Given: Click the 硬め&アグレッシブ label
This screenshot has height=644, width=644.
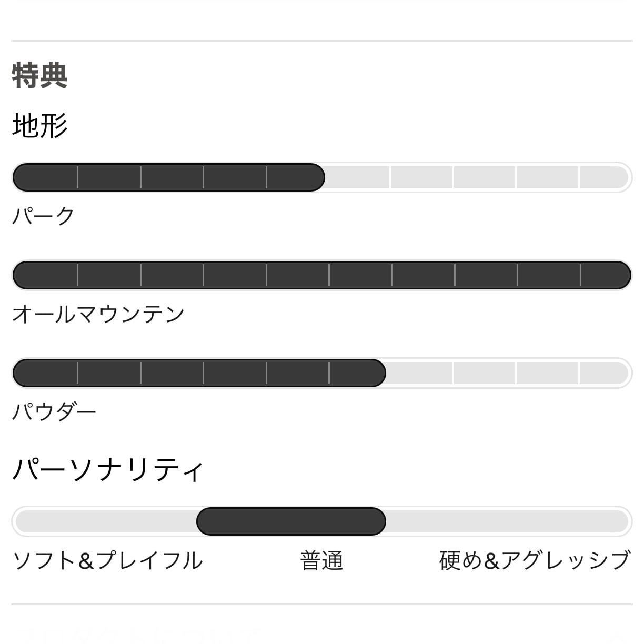Looking at the screenshot, I should click(535, 560).
